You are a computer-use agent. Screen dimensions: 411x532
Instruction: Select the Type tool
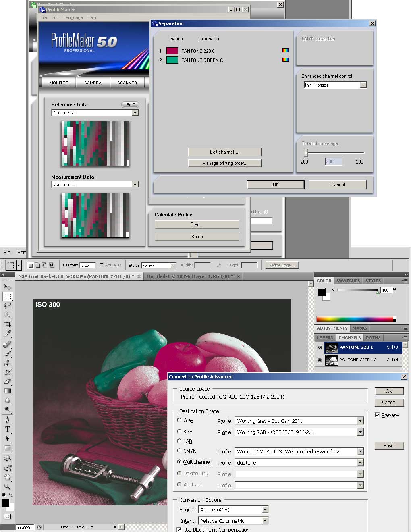point(8,429)
